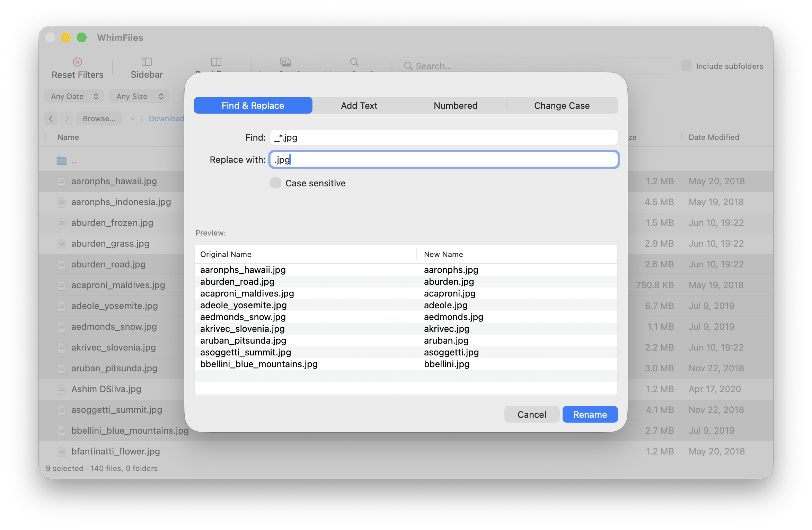Image resolution: width=812 pixels, height=530 pixels.
Task: Switch to the Change Case tab
Action: pyautogui.click(x=562, y=105)
